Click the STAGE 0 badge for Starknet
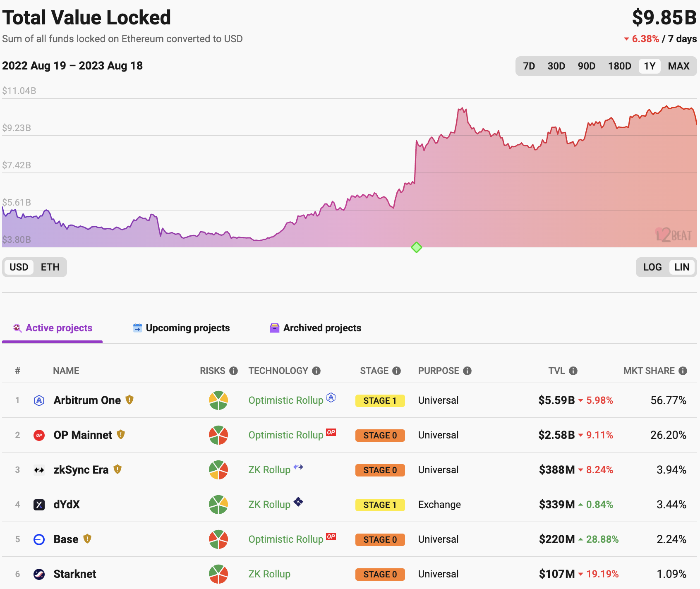The width and height of the screenshot is (700, 589). click(x=380, y=575)
